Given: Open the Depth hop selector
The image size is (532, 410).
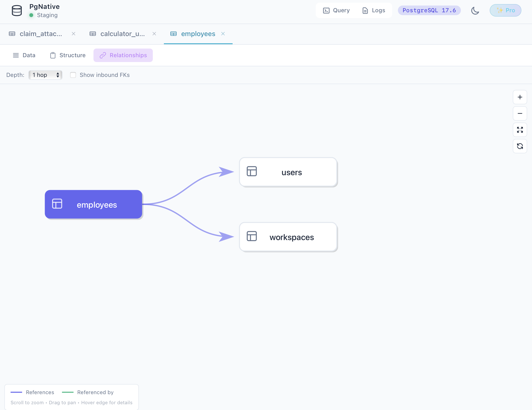Looking at the screenshot, I should [x=45, y=75].
